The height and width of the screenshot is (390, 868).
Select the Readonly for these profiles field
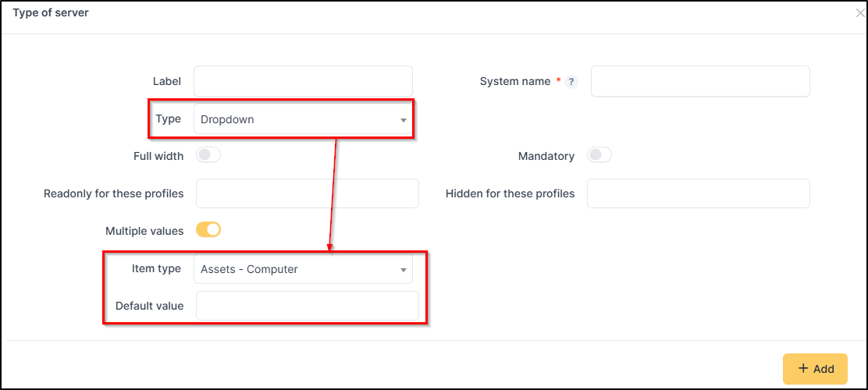click(x=307, y=193)
